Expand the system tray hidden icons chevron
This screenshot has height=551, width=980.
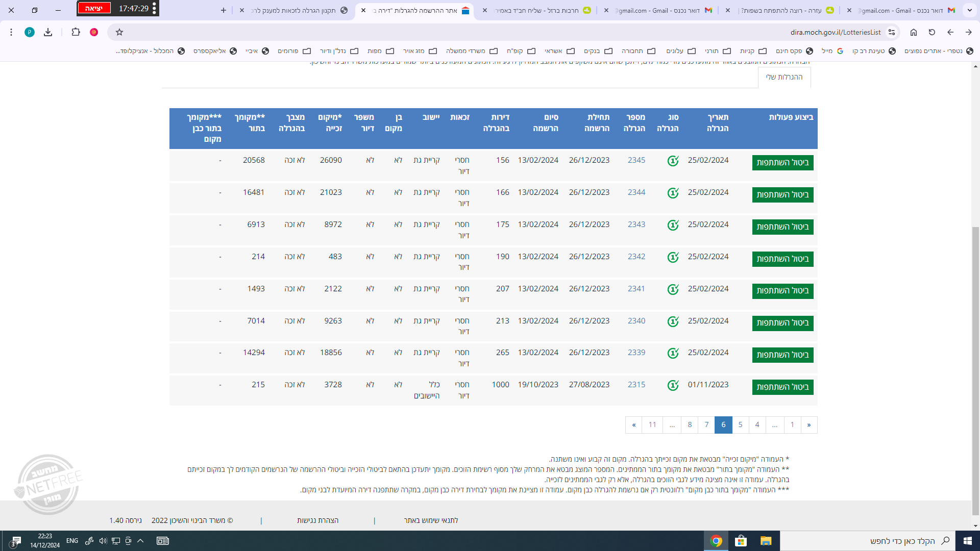point(140,541)
